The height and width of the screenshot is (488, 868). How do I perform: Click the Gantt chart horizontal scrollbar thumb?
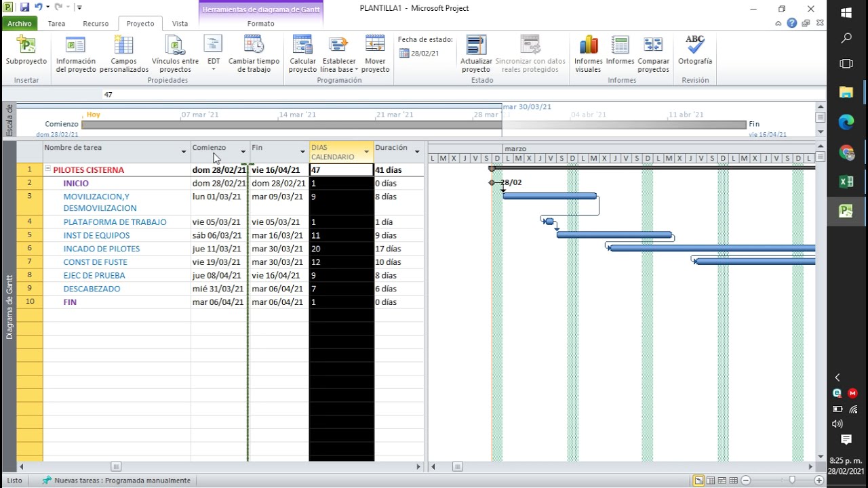click(458, 466)
